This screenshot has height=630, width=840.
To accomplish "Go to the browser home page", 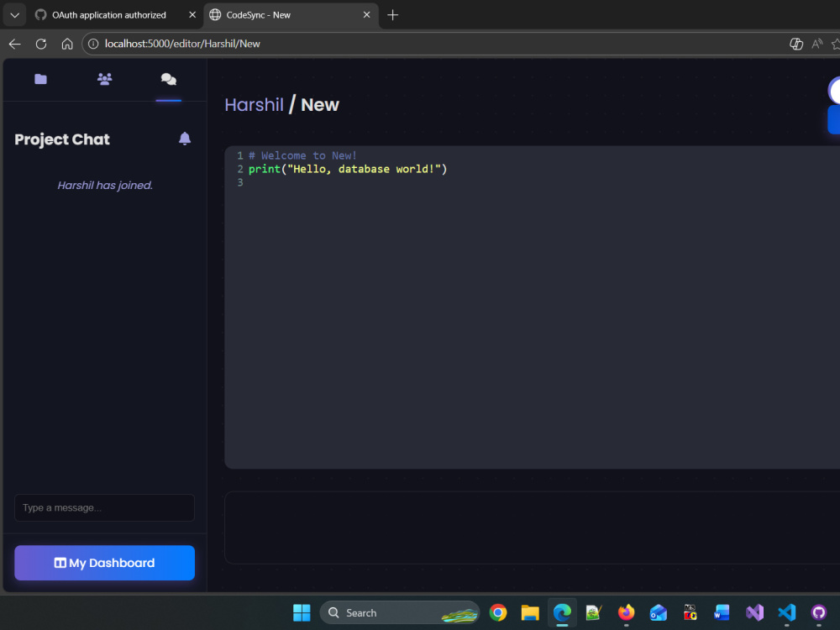I will [67, 44].
